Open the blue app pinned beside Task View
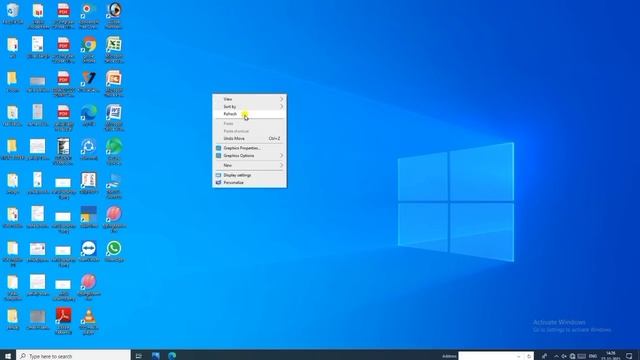This screenshot has width=640, height=360. pos(156,356)
